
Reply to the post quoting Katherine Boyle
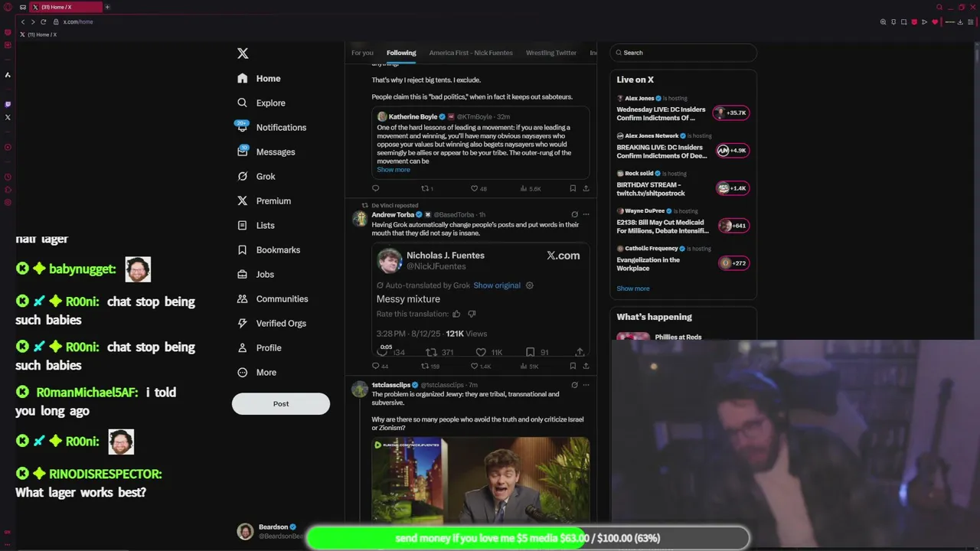(x=375, y=188)
